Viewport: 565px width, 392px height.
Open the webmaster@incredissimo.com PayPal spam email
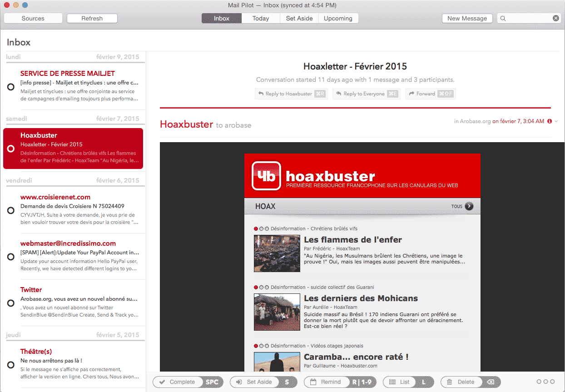tap(74, 256)
